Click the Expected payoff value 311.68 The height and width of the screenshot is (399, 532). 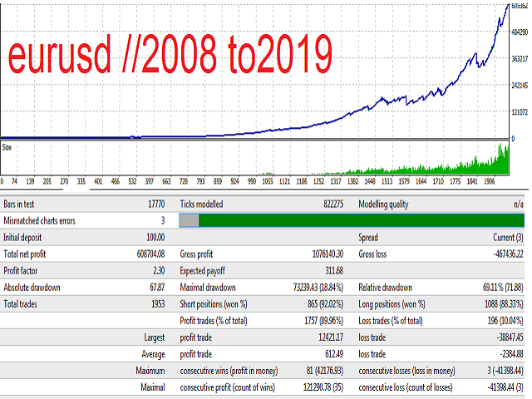click(x=334, y=268)
